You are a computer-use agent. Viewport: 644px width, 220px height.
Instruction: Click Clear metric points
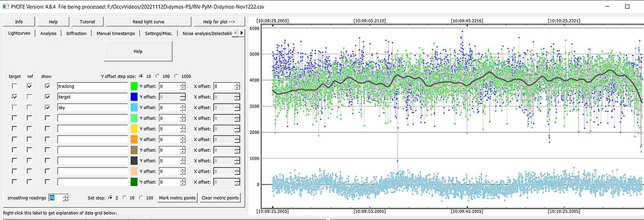pos(220,198)
